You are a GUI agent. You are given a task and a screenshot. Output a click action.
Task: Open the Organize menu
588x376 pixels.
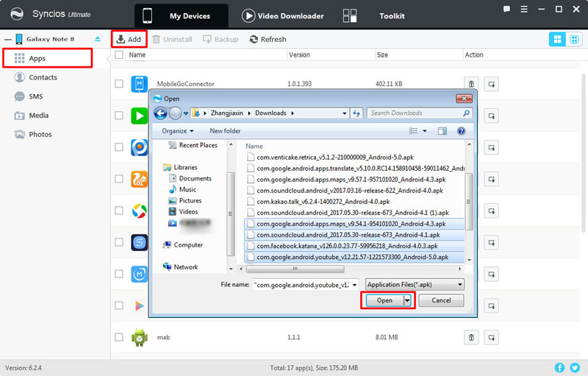point(177,131)
